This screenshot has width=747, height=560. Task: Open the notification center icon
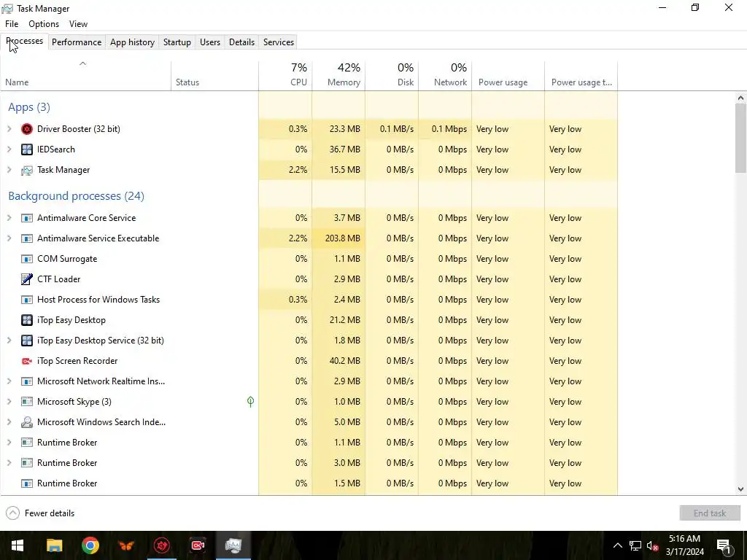point(724,545)
